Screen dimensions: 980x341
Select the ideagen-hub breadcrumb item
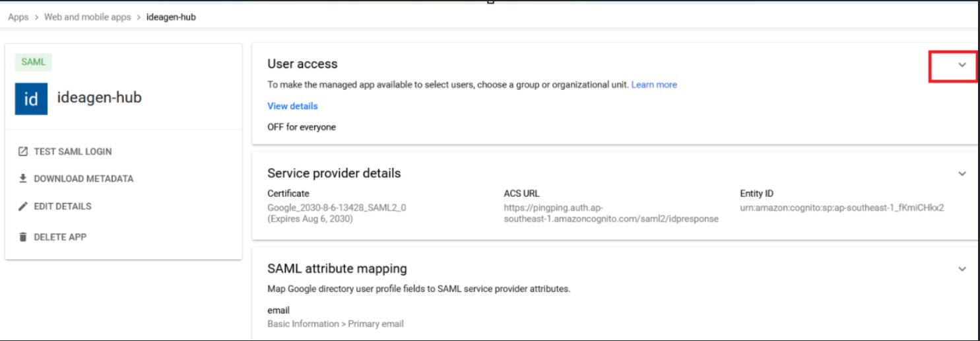[171, 17]
